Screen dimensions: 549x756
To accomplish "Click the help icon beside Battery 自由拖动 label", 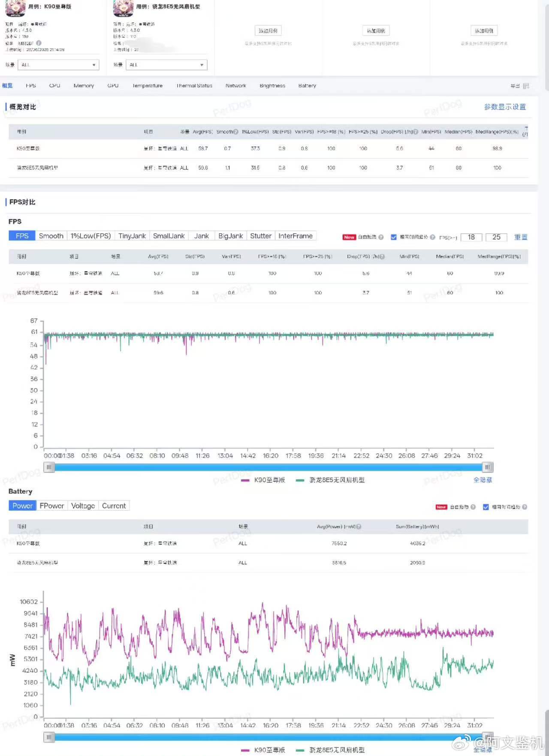I will point(473,507).
